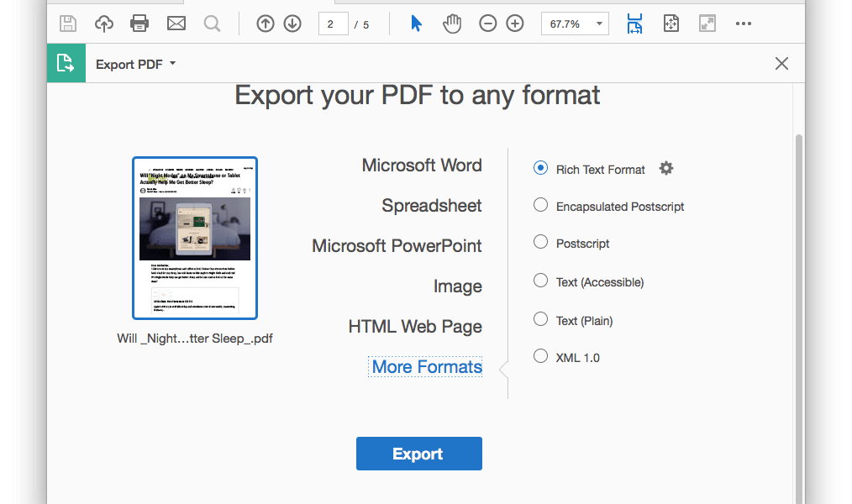Choose Microsoft Word export format
The width and height of the screenshot is (852, 504).
click(422, 165)
